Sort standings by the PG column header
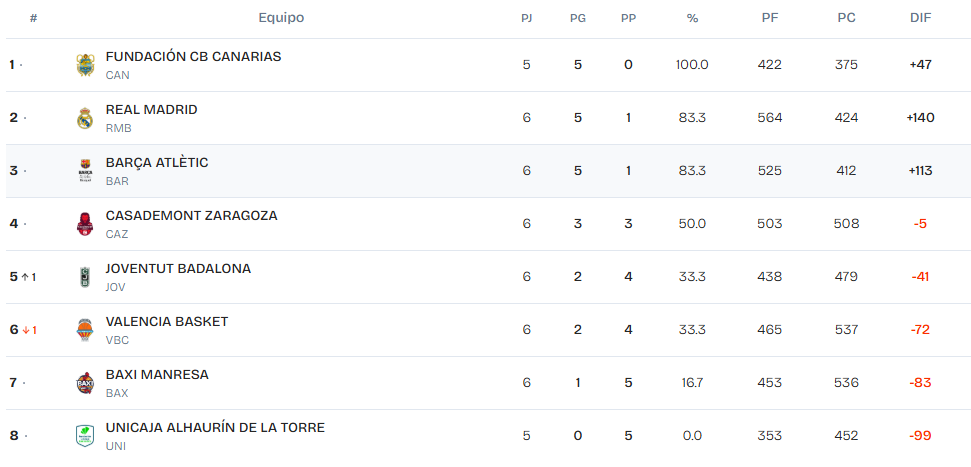 [x=578, y=18]
